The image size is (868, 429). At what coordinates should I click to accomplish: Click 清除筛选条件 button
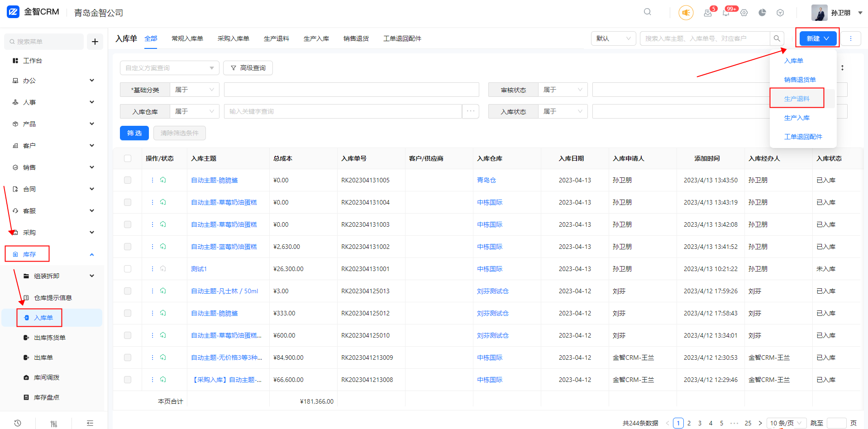pos(180,133)
